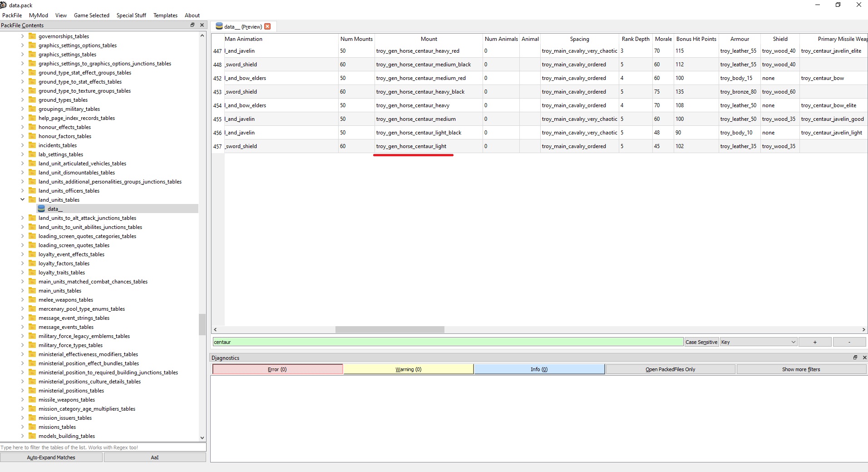Open the Key column filter dropdown
868x472 pixels.
tap(758, 342)
